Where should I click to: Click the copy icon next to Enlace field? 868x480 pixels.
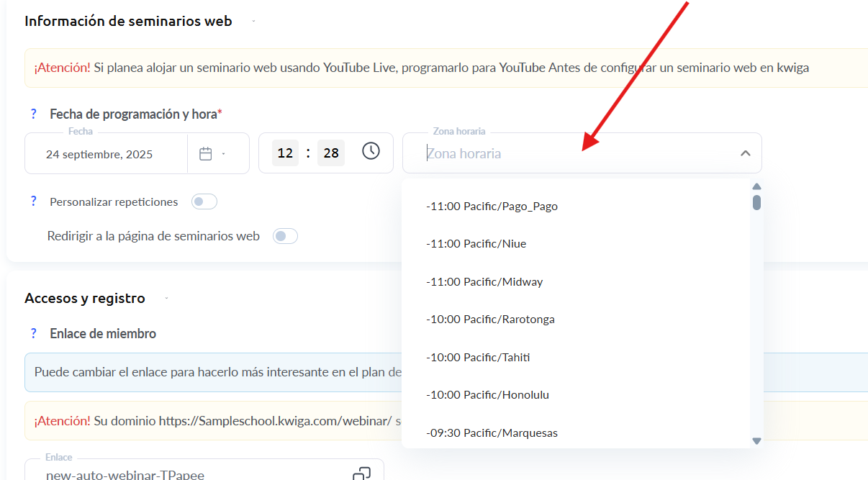[x=361, y=474]
